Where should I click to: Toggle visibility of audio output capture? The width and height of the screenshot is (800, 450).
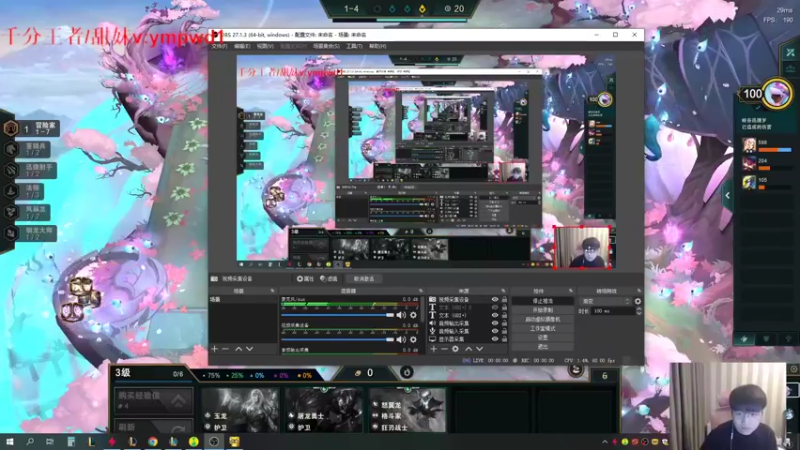click(494, 323)
